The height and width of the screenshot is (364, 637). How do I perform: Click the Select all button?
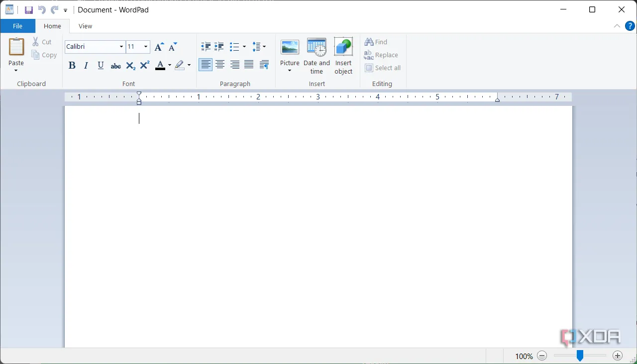pyautogui.click(x=383, y=68)
